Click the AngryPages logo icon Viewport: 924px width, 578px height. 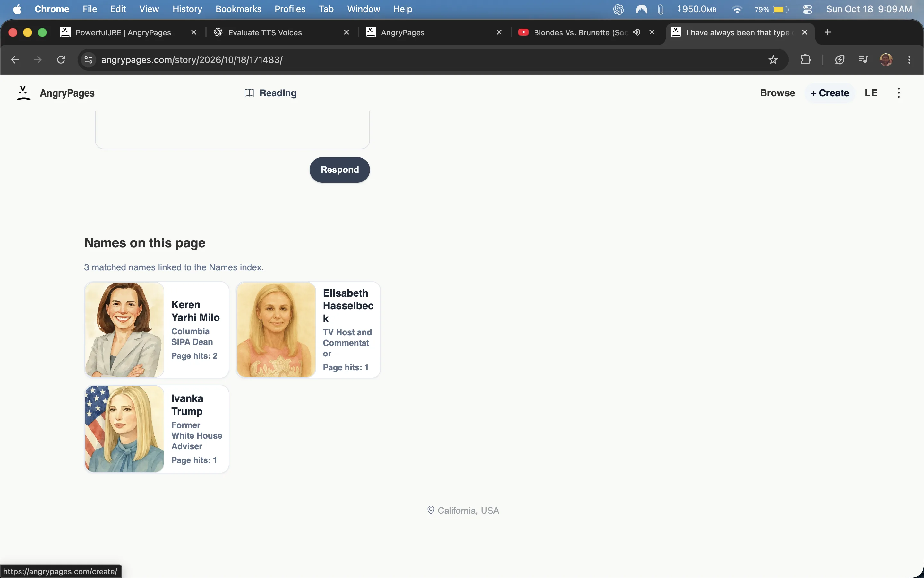(23, 93)
